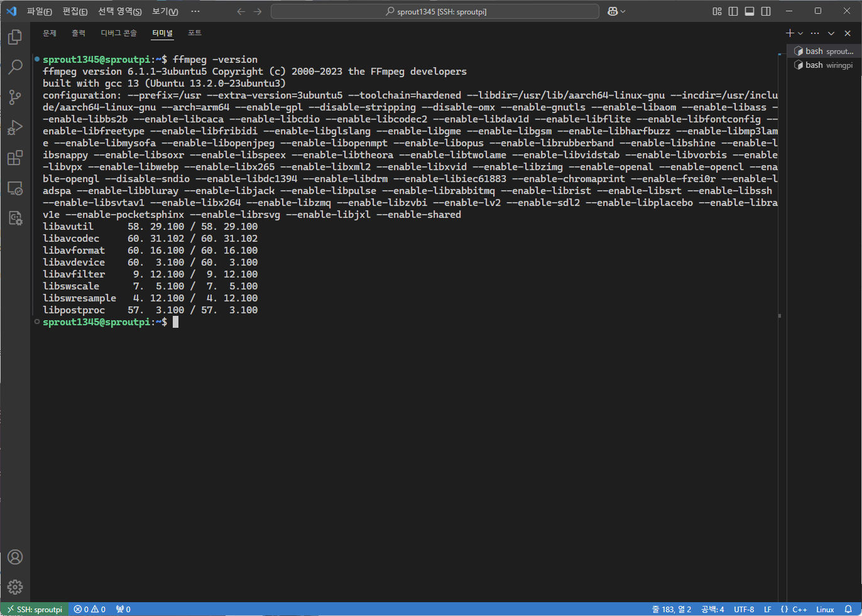Open the Accounts menu icon

click(x=15, y=557)
